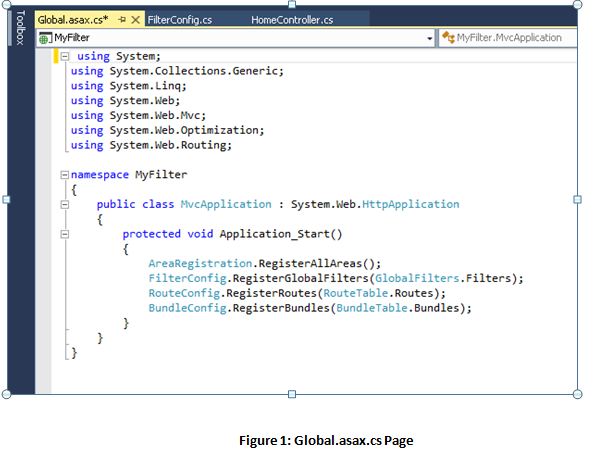Collapse the MyFilter namespace block
The image size is (593, 455).
[x=65, y=175]
